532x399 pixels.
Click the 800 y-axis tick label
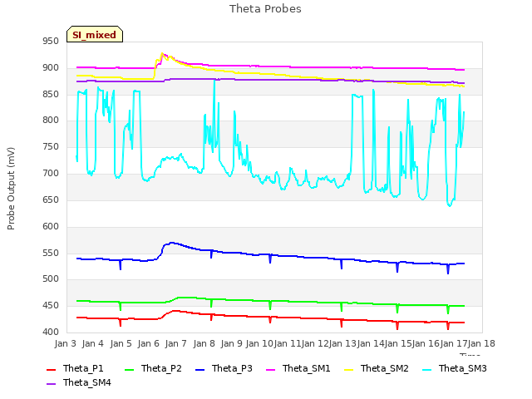[51, 120]
